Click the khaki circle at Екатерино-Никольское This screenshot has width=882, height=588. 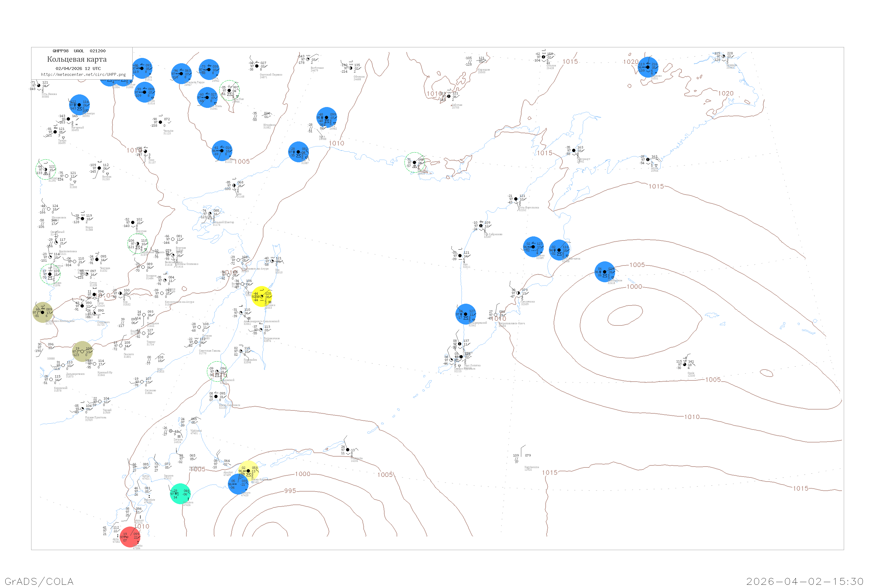[43, 312]
